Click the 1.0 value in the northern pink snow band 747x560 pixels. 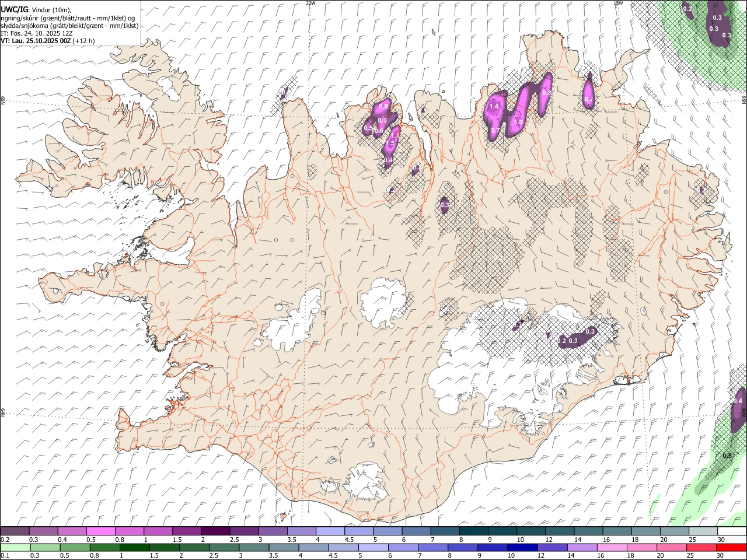[x=518, y=122]
